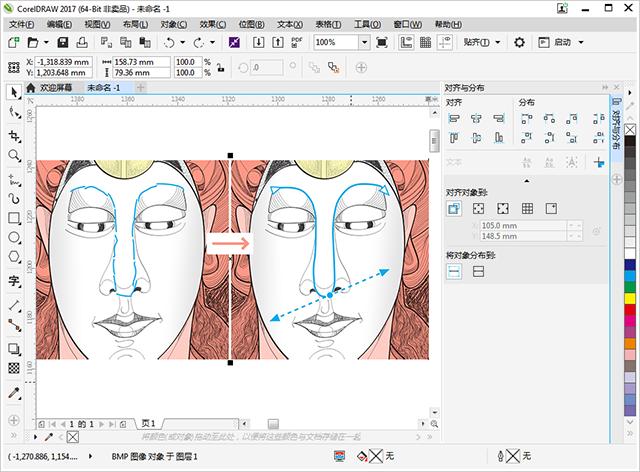Select the Color Eyedropper tool
This screenshot has height=472, width=640.
pyautogui.click(x=14, y=393)
